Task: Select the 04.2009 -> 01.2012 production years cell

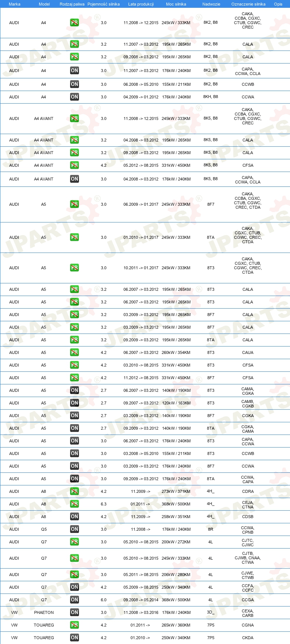Action: pos(141,97)
